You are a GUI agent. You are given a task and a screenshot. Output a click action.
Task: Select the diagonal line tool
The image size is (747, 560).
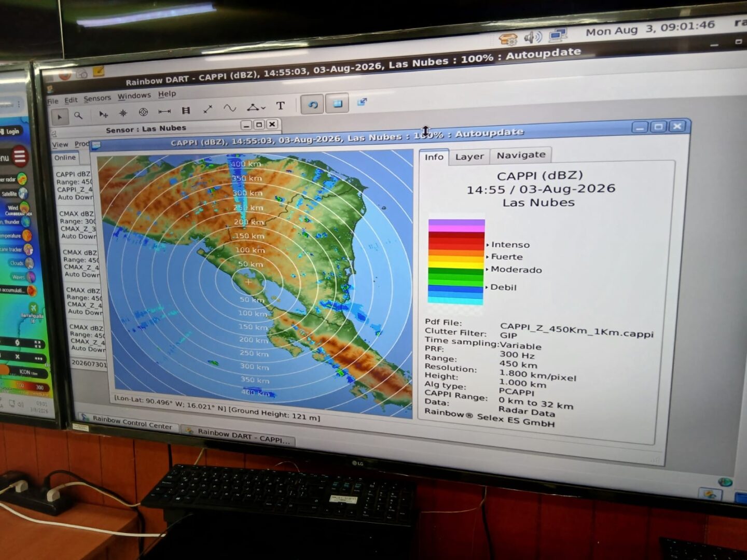click(x=208, y=109)
